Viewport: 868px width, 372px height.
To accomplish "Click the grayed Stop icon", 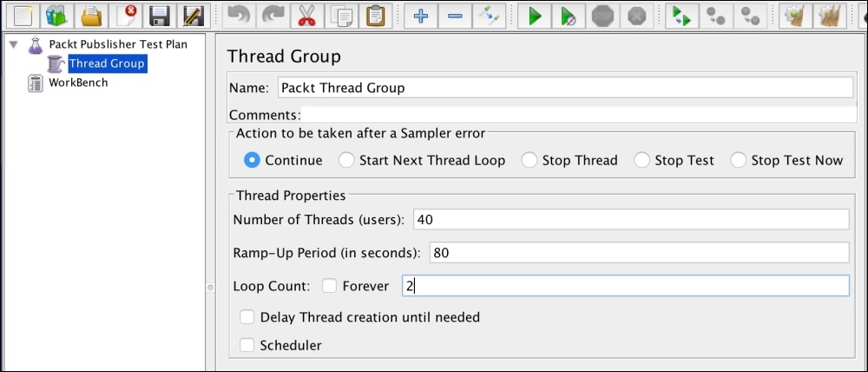I will click(603, 16).
